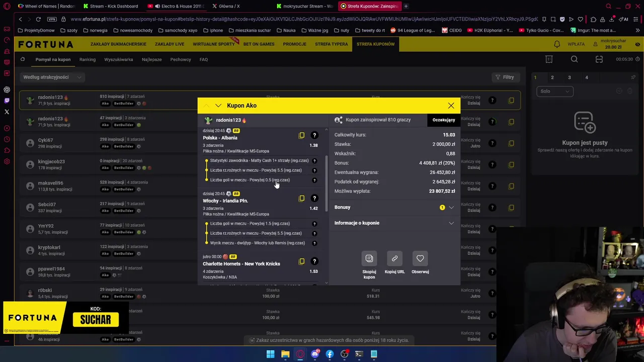The image size is (644, 362).
Task: Add Charlotte Hornets - New York Knicks to betslip
Action: click(301, 261)
